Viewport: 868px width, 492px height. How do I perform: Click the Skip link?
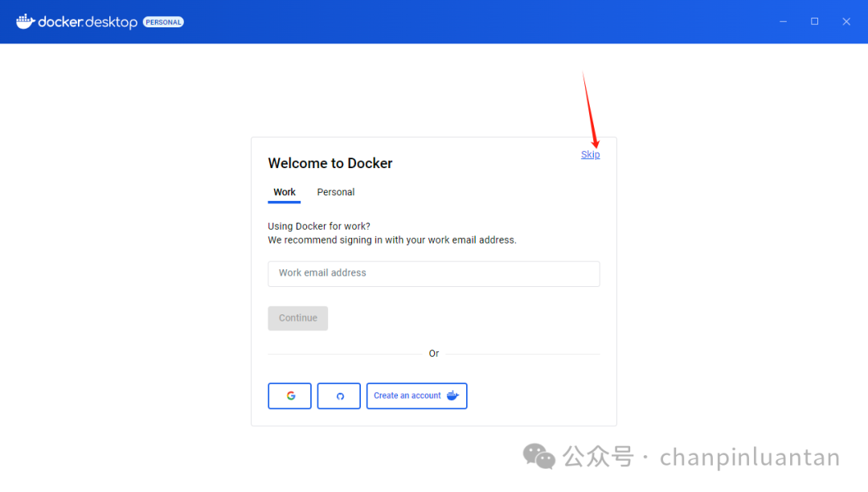(590, 155)
